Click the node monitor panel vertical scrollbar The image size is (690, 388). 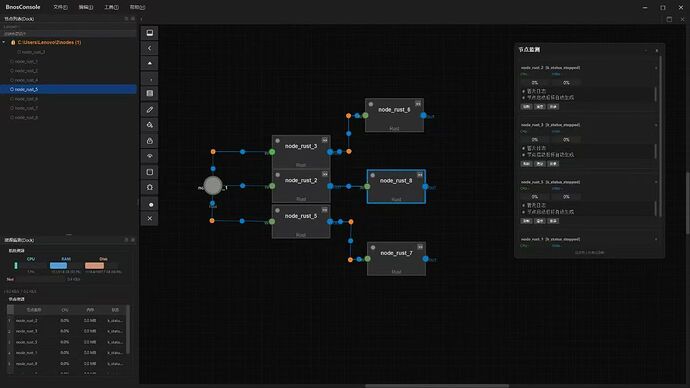(661, 136)
